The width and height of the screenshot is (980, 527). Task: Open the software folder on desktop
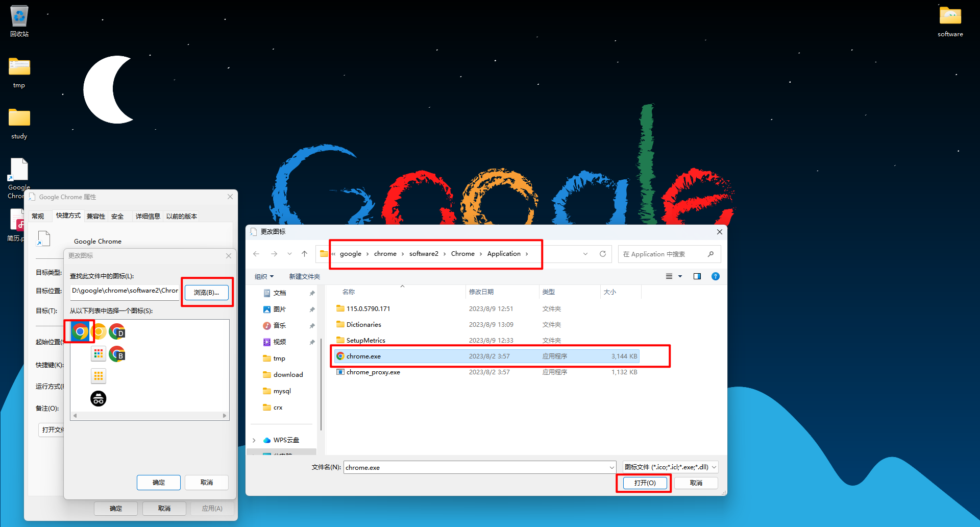pyautogui.click(x=950, y=21)
